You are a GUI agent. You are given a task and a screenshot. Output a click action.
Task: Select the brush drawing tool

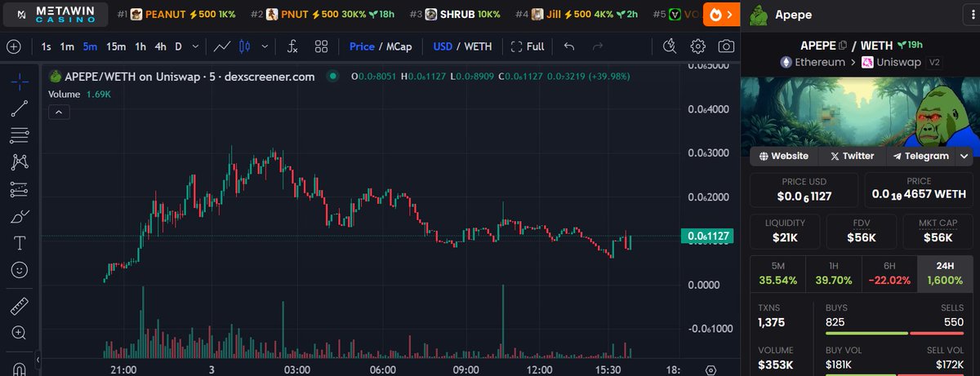point(20,216)
